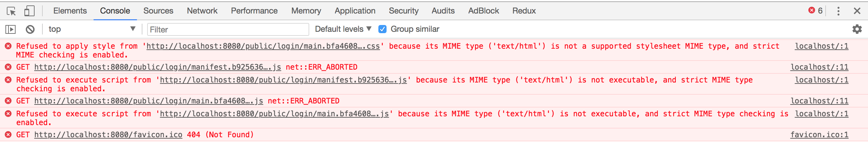Clear the console with the ban icon
The image size is (868, 142).
point(30,29)
